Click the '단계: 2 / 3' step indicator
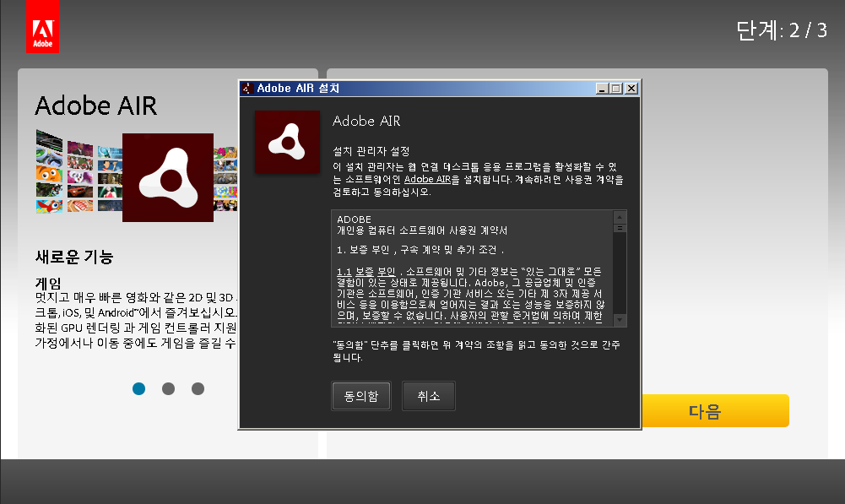This screenshot has height=504, width=845. coord(782,30)
